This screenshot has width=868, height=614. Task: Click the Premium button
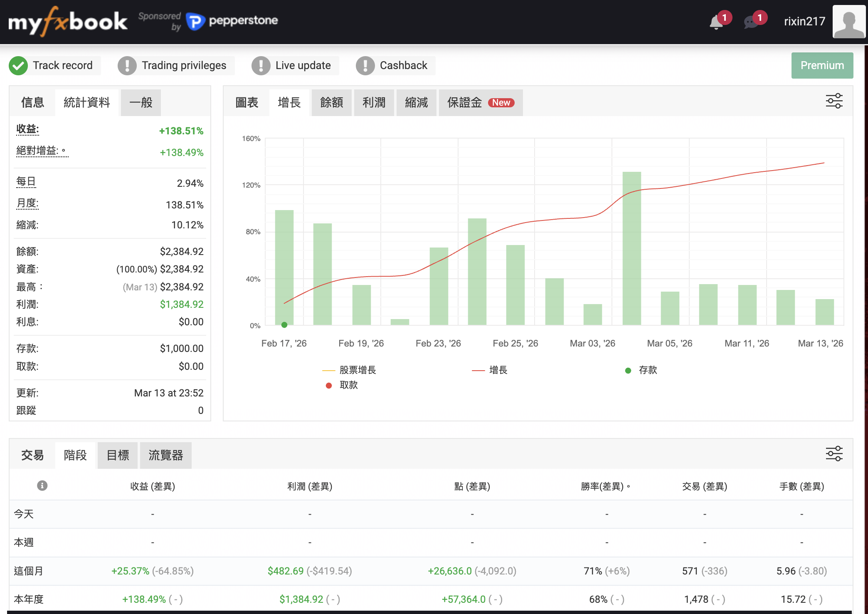(822, 66)
